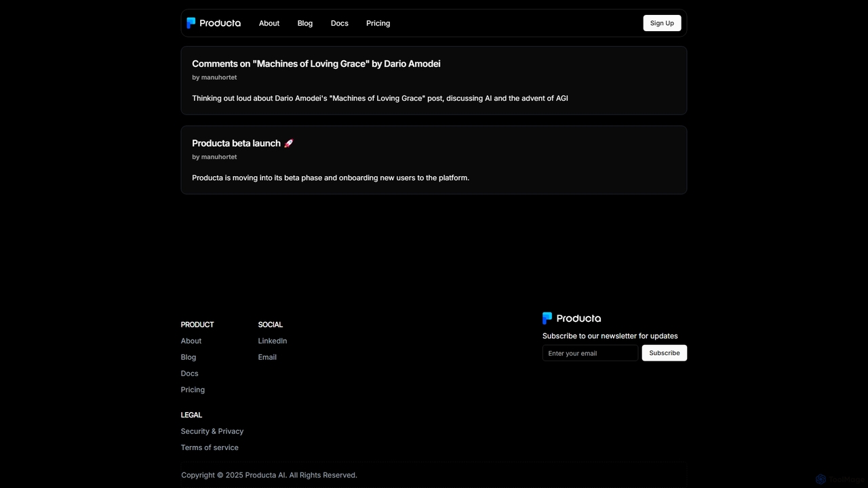The width and height of the screenshot is (868, 488).
Task: Click the PRODUCT footer heading
Action: pyautogui.click(x=197, y=325)
